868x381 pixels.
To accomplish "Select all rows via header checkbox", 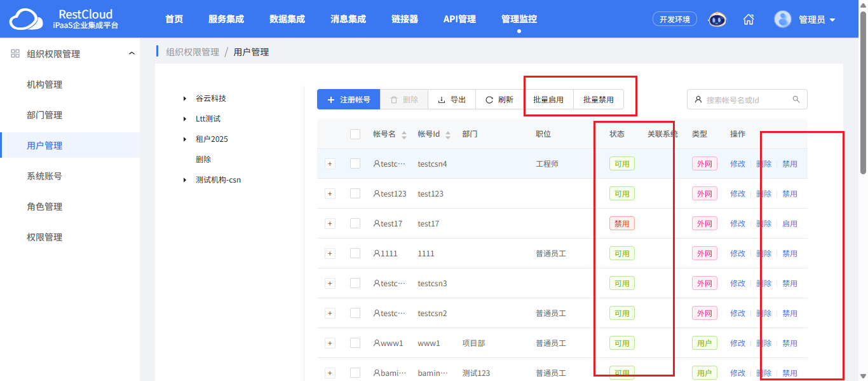I will click(355, 134).
